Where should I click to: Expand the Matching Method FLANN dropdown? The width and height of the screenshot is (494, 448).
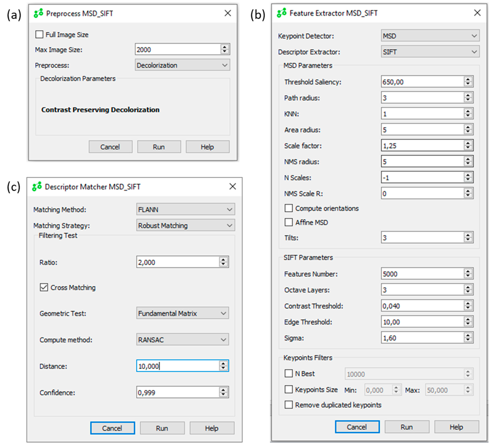185,209
